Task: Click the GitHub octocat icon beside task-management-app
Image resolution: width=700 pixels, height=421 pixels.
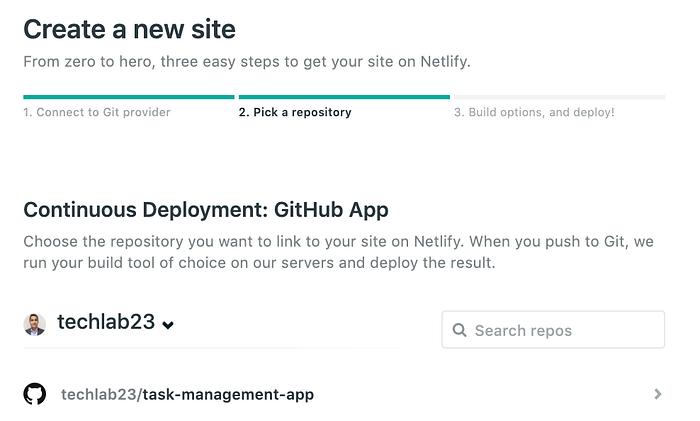Action: 34,394
